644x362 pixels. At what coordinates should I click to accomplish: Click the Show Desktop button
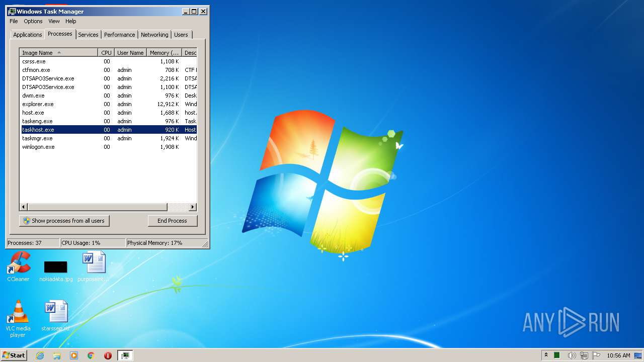click(638, 355)
